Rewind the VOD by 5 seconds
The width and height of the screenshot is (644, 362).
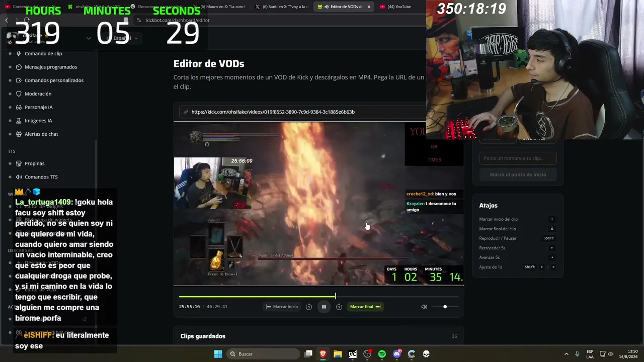309,307
